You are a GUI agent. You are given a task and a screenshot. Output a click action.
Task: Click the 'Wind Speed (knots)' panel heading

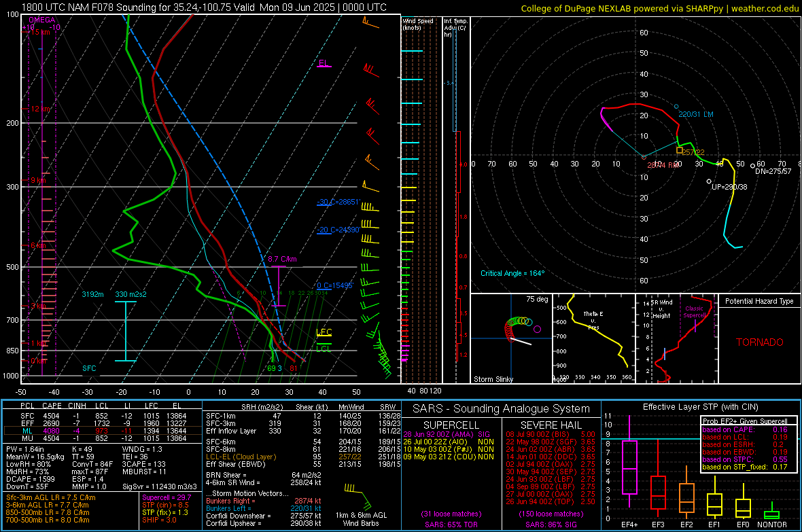418,24
